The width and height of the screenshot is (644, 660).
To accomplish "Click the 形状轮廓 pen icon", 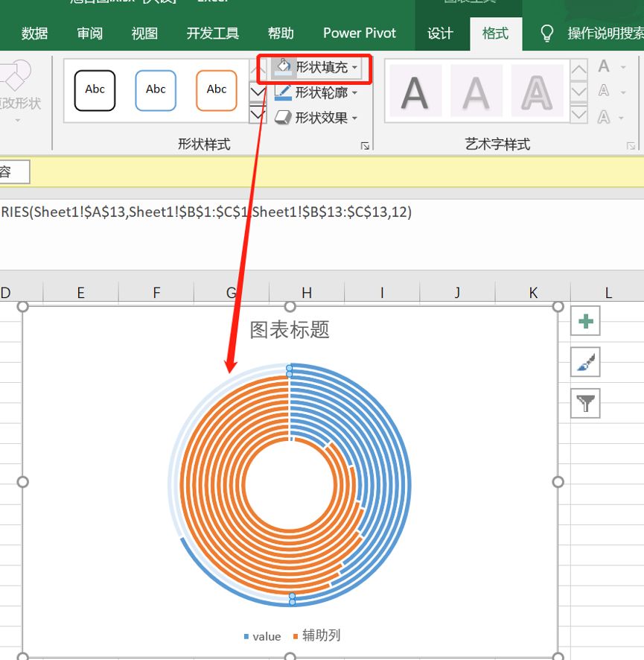I will pos(283,92).
